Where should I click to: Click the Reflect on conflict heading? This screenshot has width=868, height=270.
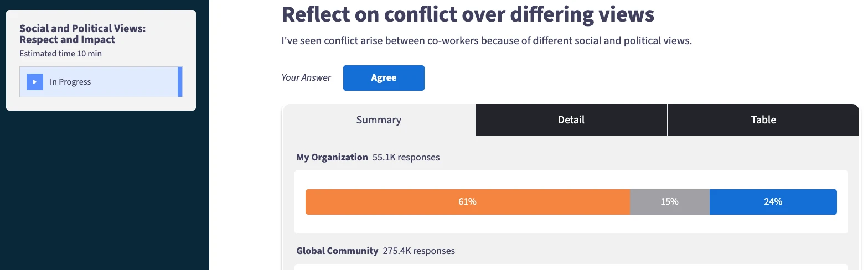[x=468, y=14]
